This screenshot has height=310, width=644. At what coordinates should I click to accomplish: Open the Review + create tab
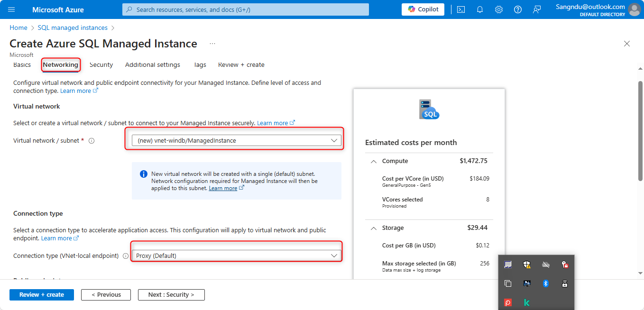[x=241, y=65]
